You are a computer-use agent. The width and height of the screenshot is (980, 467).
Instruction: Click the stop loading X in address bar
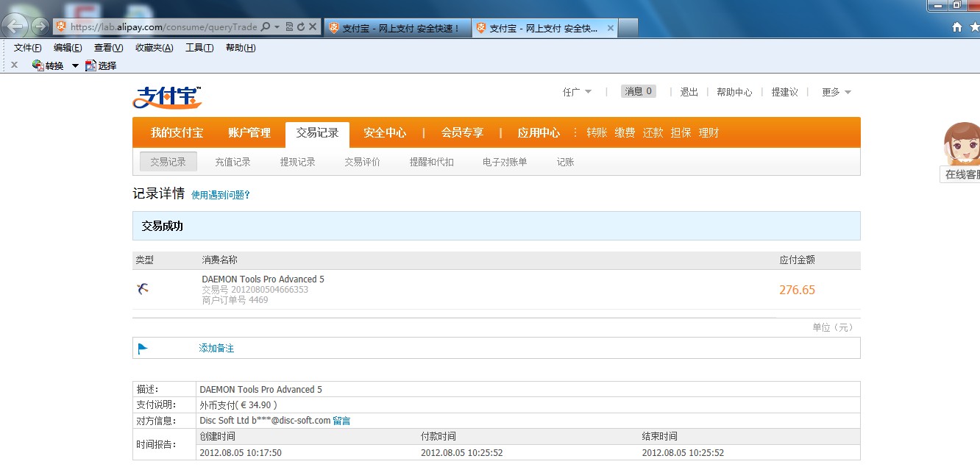coord(313,27)
